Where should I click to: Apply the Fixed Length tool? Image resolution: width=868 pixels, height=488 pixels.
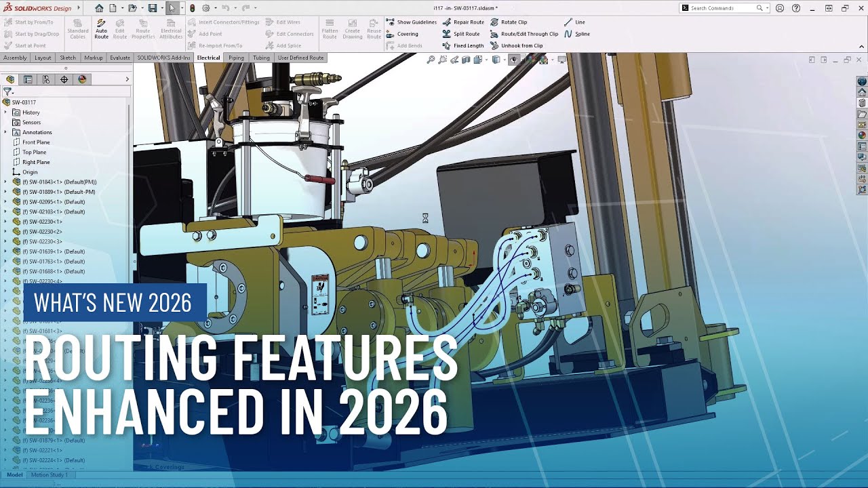(463, 46)
